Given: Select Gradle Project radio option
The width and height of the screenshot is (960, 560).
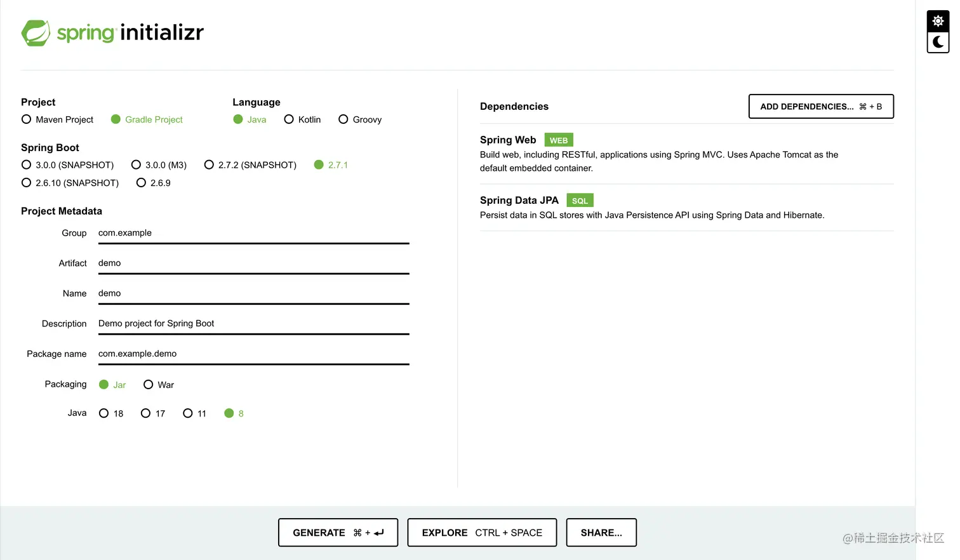Looking at the screenshot, I should (147, 119).
